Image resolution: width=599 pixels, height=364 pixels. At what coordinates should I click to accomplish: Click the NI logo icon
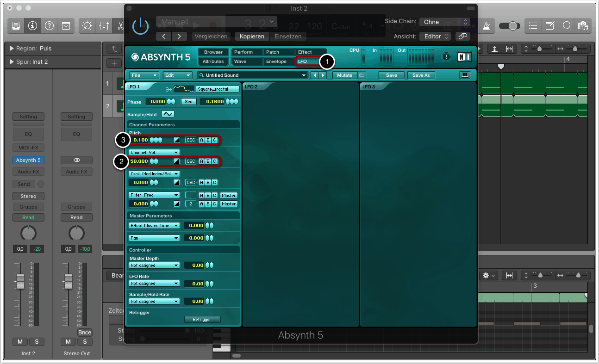[464, 57]
